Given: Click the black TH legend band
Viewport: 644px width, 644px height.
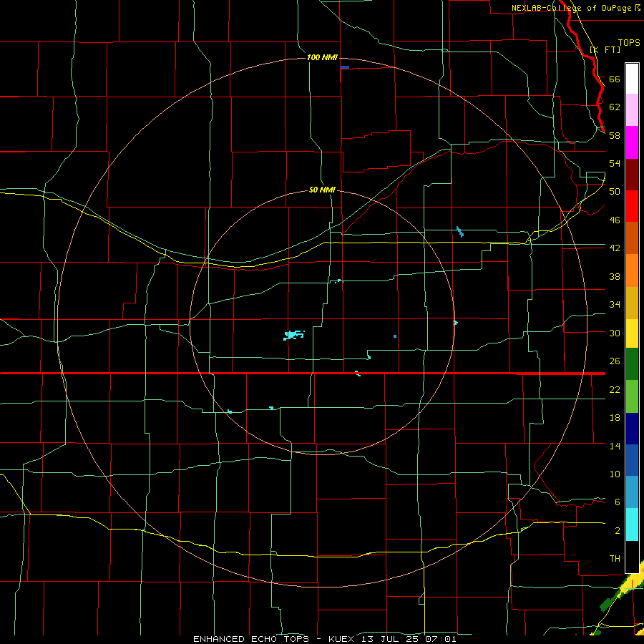Looking at the screenshot, I should (632, 557).
